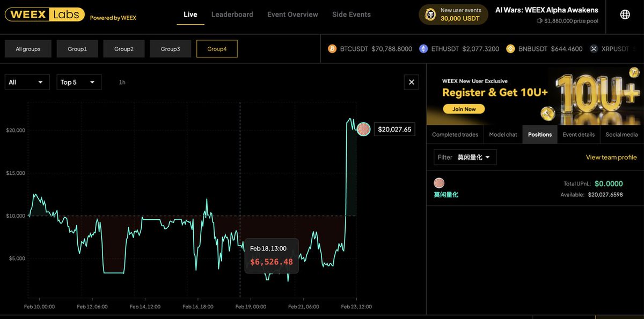Click the BTCUSDT price ticker
The image size is (644, 319).
coord(370,49)
